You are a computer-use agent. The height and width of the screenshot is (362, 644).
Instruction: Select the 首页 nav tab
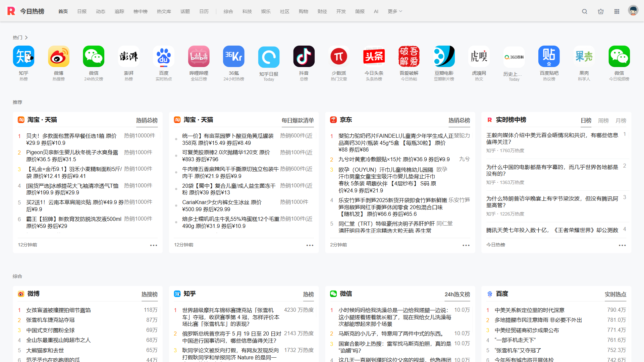coord(63,11)
